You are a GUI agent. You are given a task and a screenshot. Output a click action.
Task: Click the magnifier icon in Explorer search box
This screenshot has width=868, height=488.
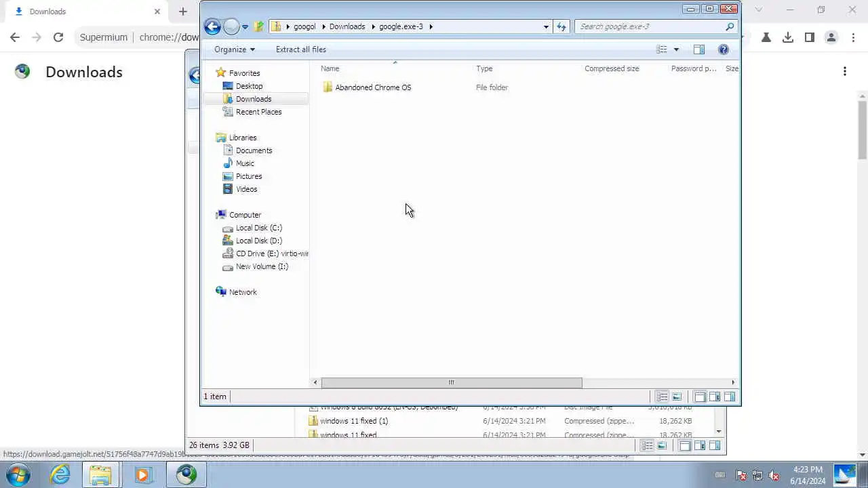point(730,26)
